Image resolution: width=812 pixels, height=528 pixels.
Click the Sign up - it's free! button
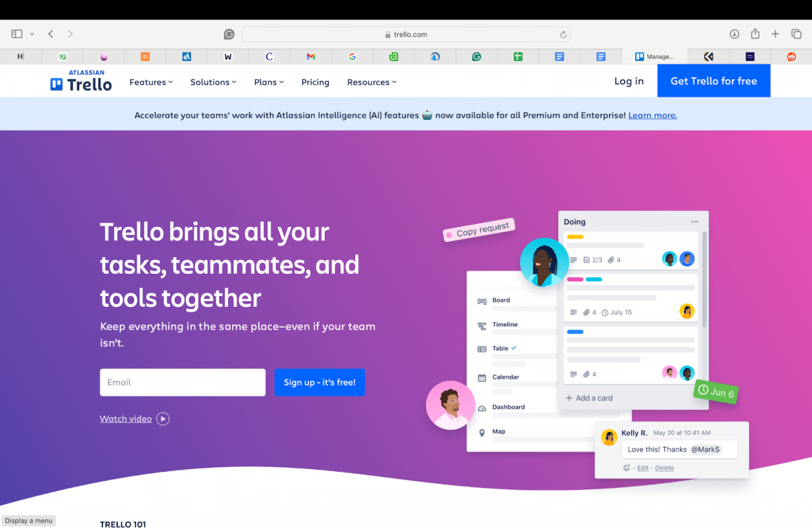[x=319, y=382]
